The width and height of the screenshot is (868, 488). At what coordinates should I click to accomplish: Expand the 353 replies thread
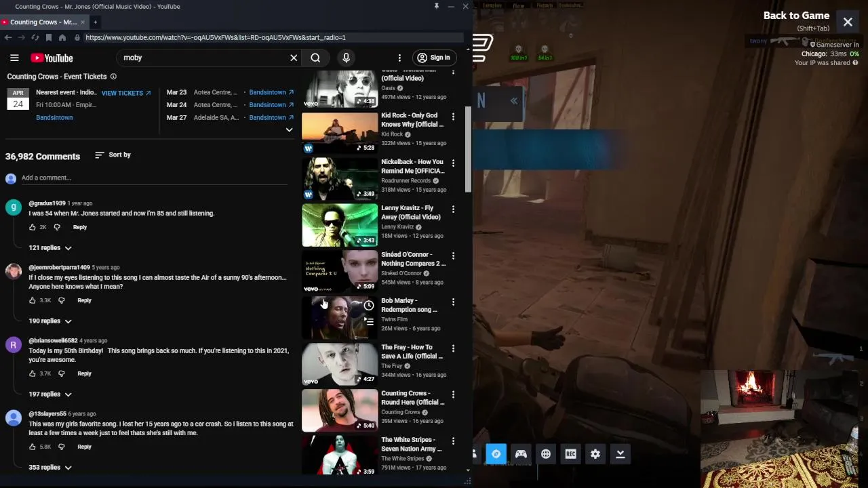50,468
